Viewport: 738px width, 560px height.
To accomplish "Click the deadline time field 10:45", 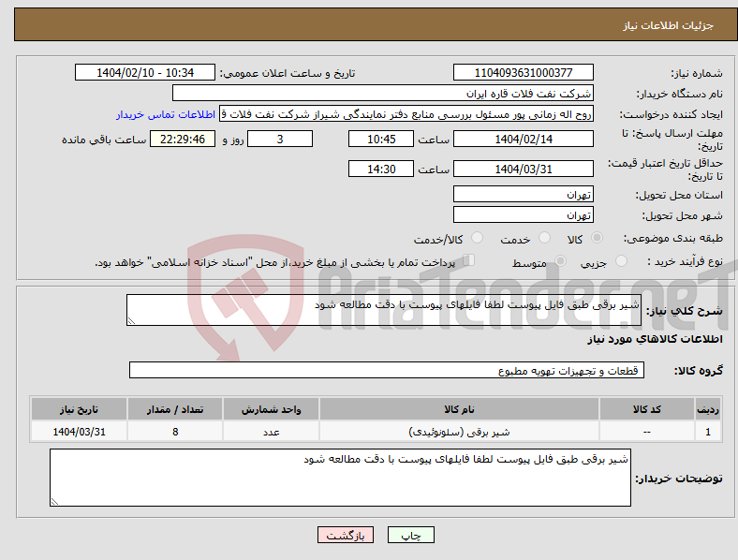I will (381, 139).
